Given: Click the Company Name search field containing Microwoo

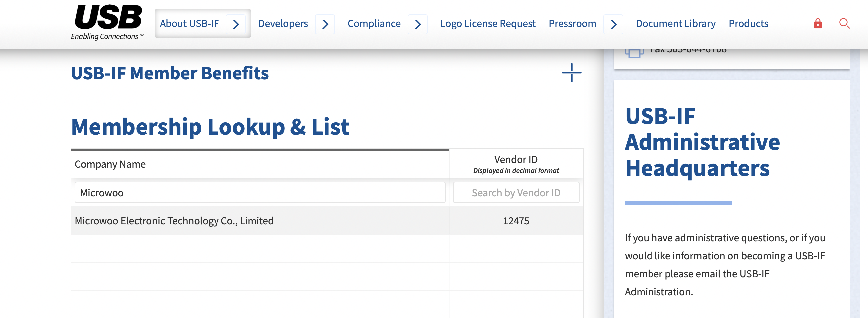Looking at the screenshot, I should pyautogui.click(x=259, y=193).
